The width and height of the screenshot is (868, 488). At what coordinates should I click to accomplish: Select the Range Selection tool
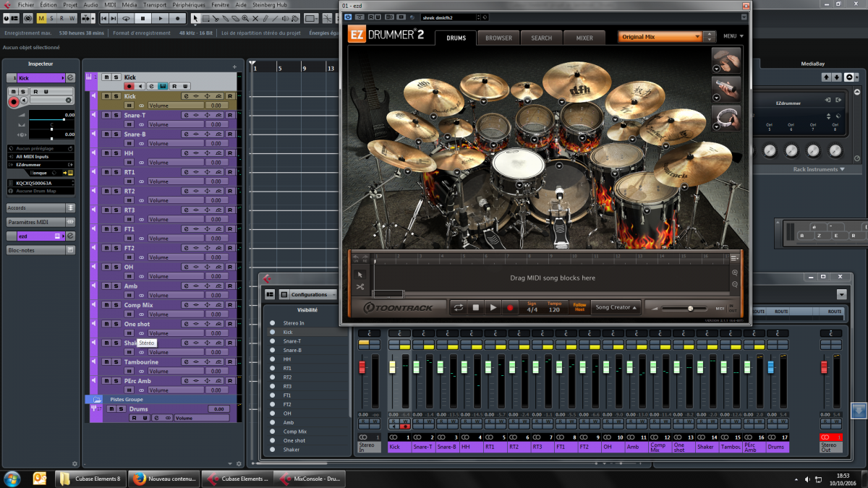(x=205, y=18)
